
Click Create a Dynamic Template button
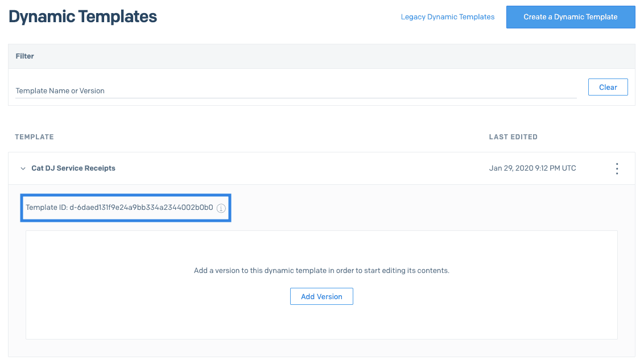pyautogui.click(x=571, y=17)
